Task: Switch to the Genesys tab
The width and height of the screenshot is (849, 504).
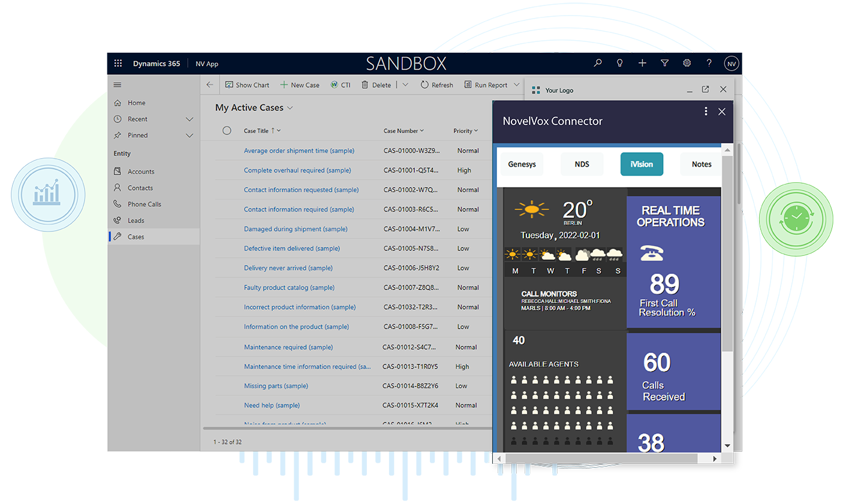Action: pyautogui.click(x=522, y=164)
